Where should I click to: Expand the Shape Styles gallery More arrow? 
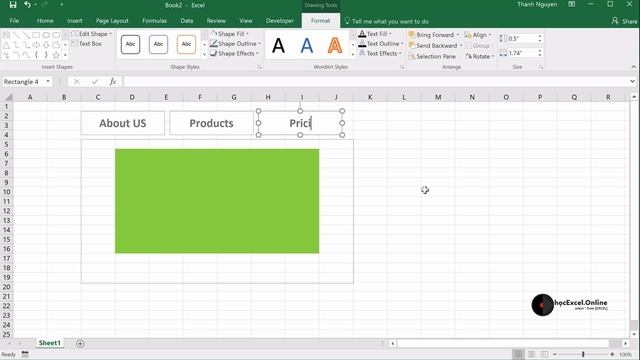tap(204, 55)
